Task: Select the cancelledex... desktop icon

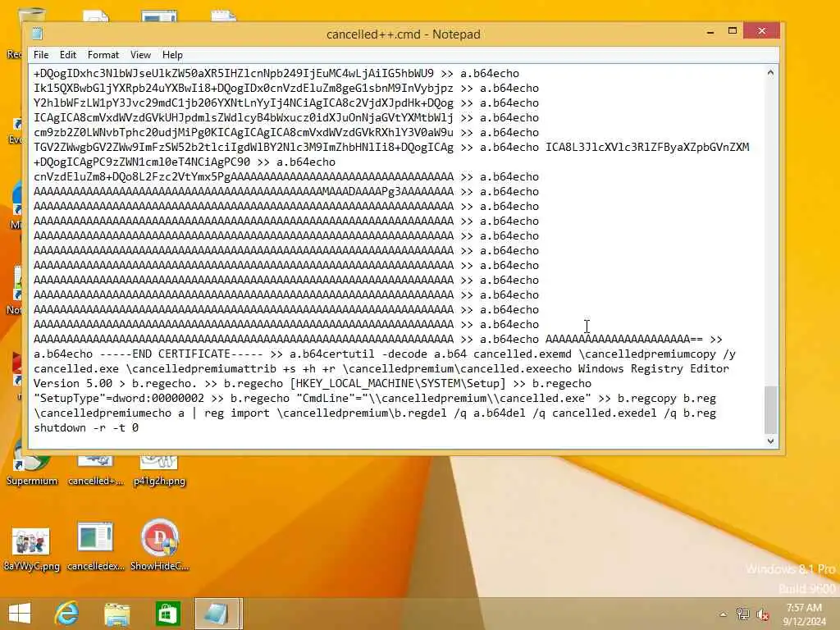Action: pos(95,546)
